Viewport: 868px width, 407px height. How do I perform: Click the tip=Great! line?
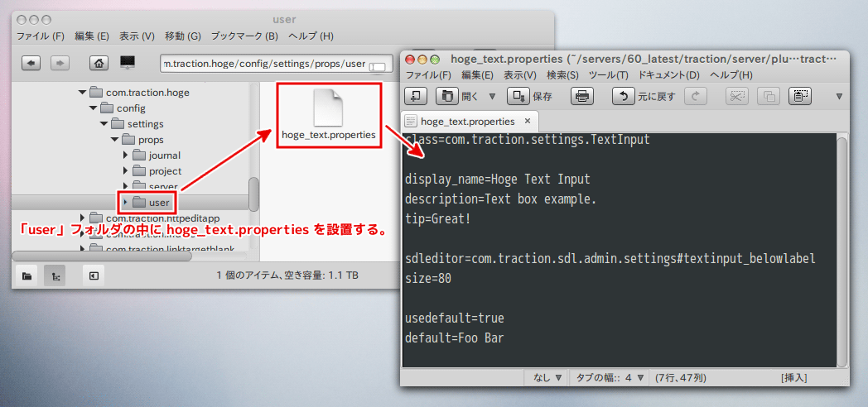pyautogui.click(x=438, y=219)
